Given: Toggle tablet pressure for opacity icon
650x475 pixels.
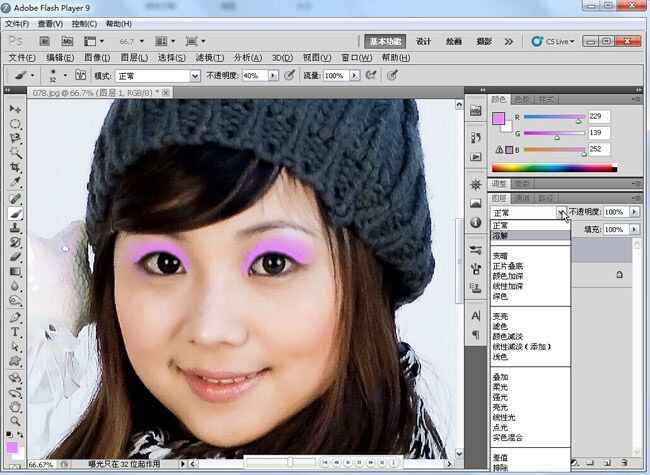Looking at the screenshot, I should pos(289,75).
